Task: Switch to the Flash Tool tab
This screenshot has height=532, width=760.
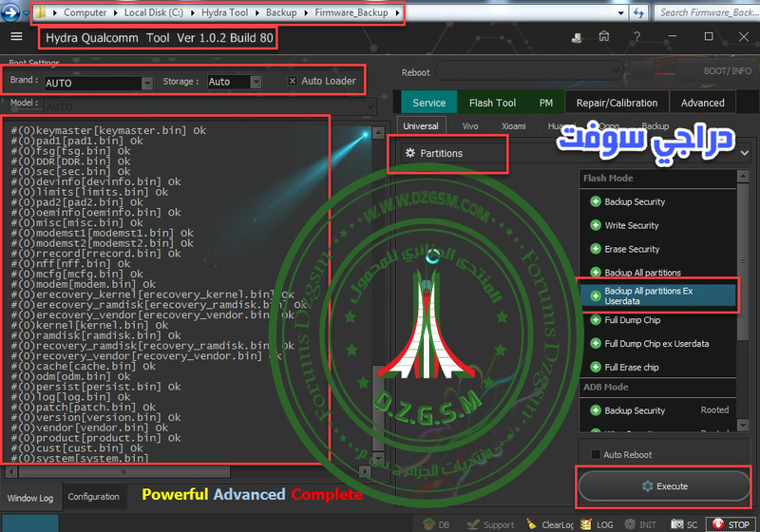Action: pyautogui.click(x=493, y=103)
